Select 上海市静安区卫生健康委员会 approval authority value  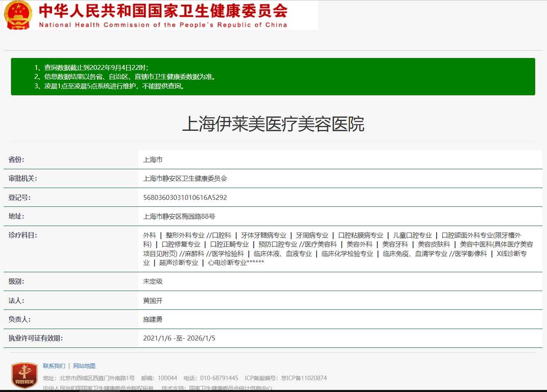click(x=185, y=179)
